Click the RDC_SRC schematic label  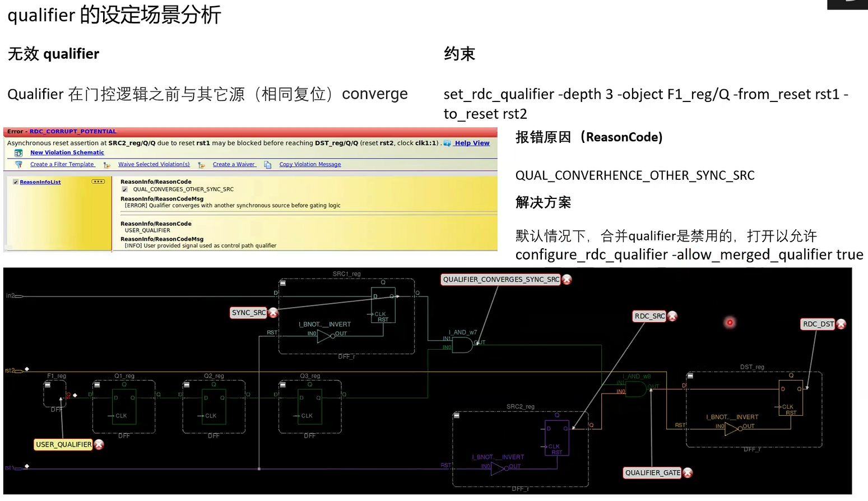point(650,316)
